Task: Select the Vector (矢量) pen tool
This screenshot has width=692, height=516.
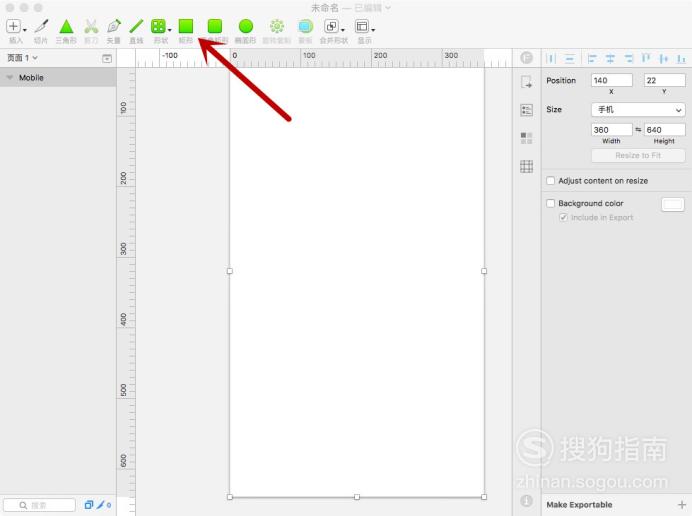Action: click(114, 26)
